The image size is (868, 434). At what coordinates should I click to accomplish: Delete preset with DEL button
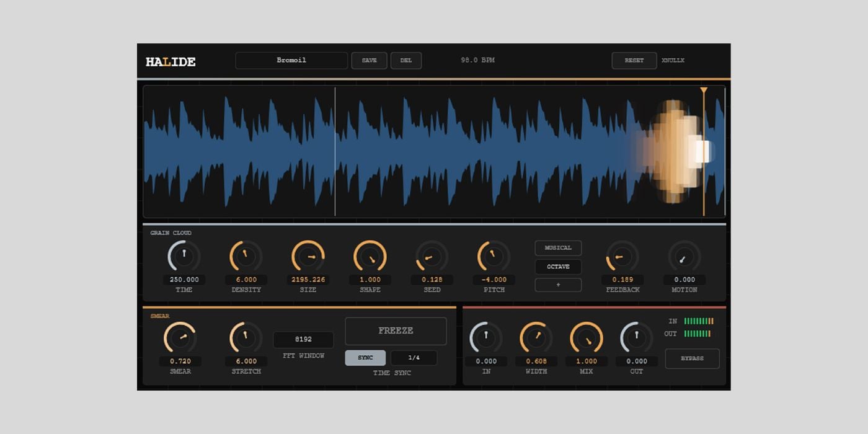[x=406, y=60]
